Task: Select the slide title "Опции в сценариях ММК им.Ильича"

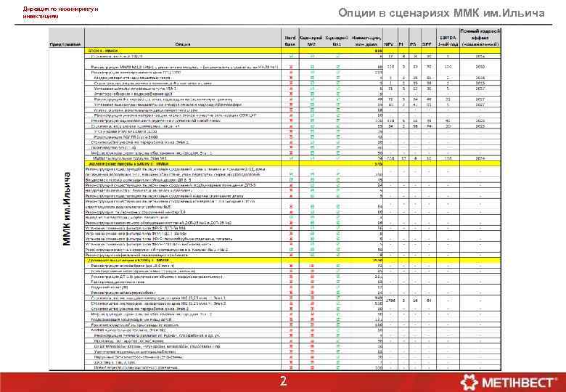Action: coord(441,13)
